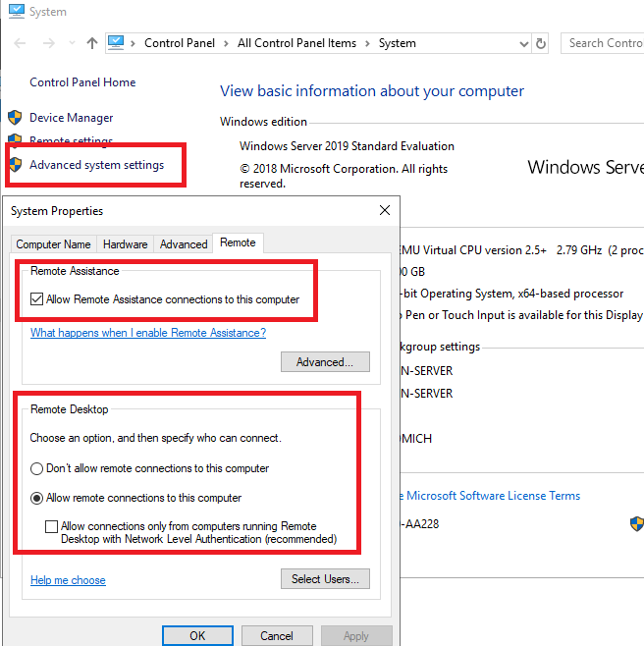This screenshot has height=646, width=644.
Task: Switch to the Computer Name tab
Action: point(54,244)
